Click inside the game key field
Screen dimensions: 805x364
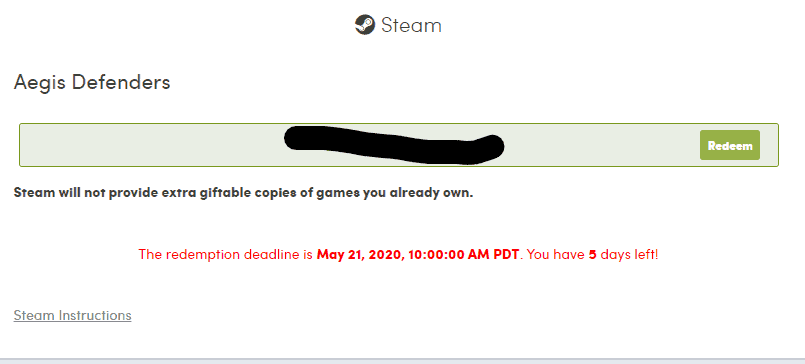tap(399, 145)
